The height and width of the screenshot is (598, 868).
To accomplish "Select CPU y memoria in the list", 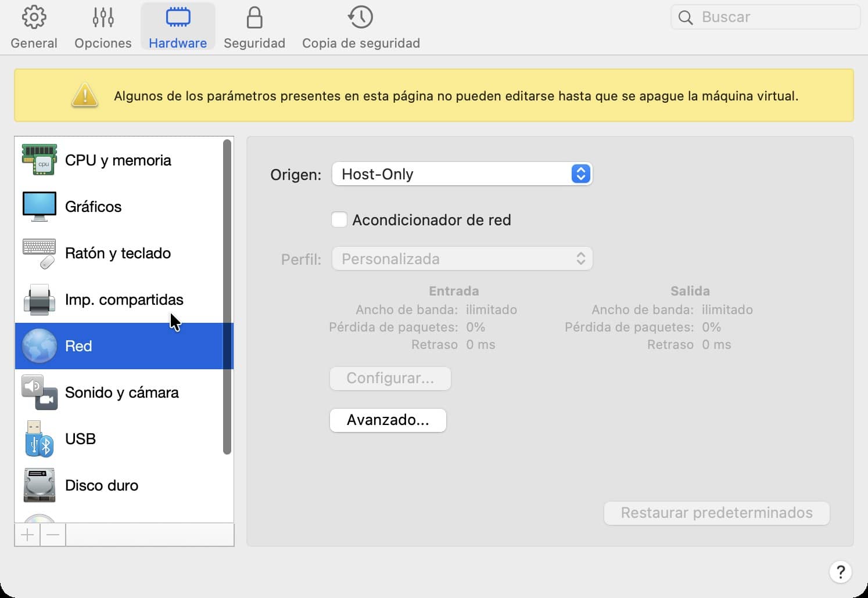I will tap(124, 160).
